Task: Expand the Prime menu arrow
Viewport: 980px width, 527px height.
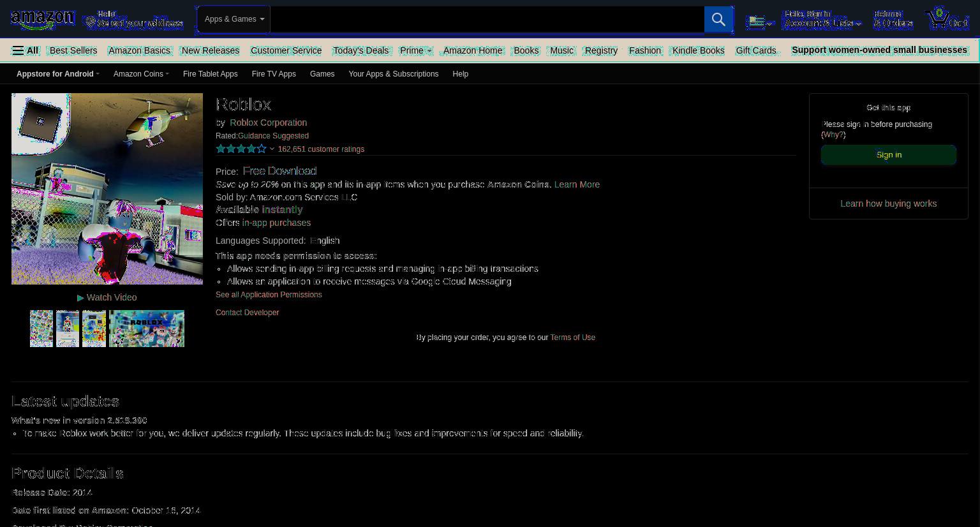Action: 429,51
